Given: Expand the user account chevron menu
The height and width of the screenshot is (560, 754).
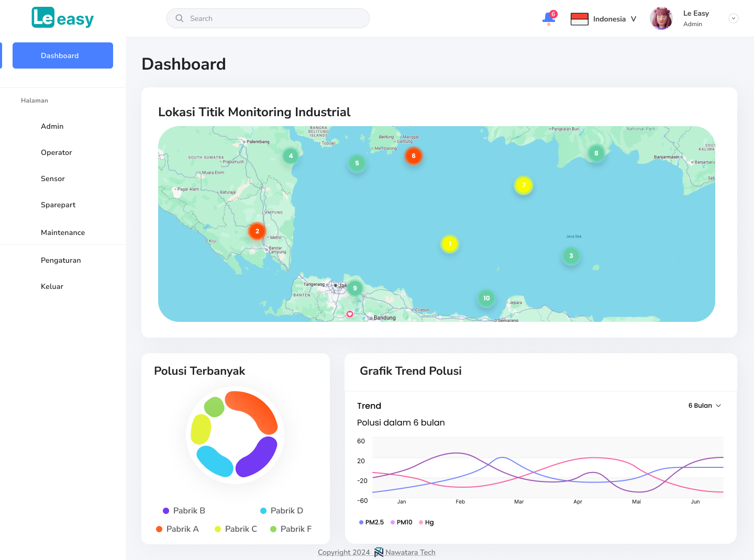Looking at the screenshot, I should [734, 18].
